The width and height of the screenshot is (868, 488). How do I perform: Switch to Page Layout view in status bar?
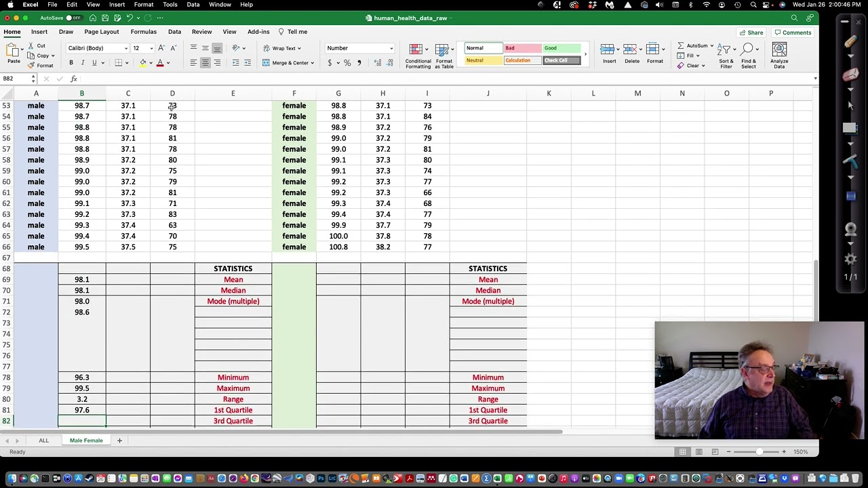coord(698,452)
